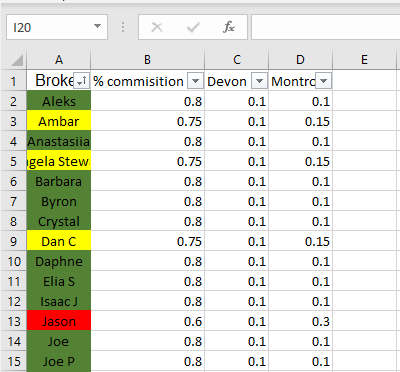Select Jason's 0.6 commission cell

148,321
